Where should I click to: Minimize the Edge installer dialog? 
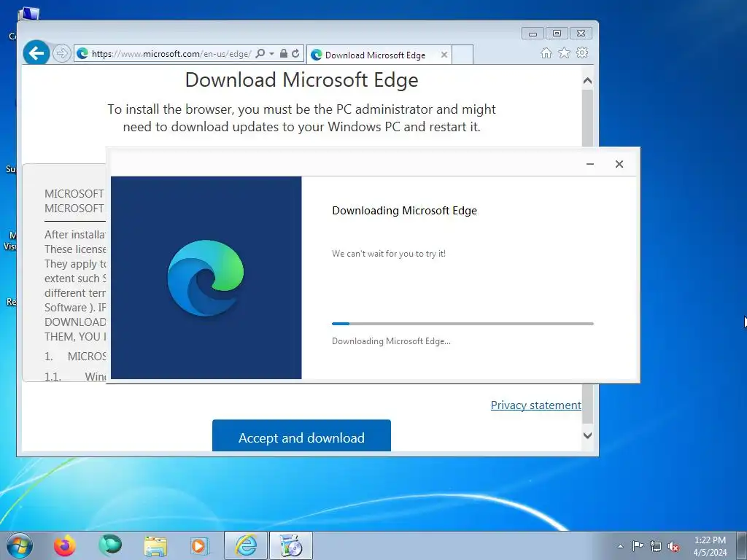[589, 164]
